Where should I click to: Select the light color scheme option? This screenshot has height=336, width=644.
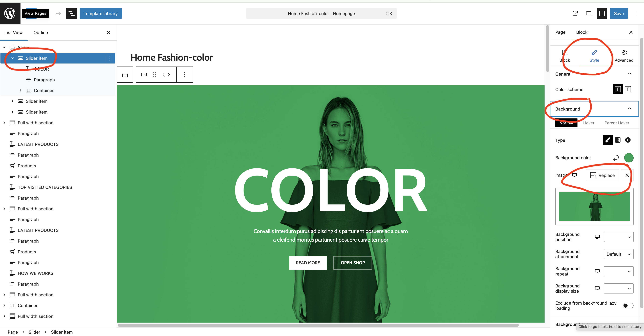pyautogui.click(x=628, y=89)
